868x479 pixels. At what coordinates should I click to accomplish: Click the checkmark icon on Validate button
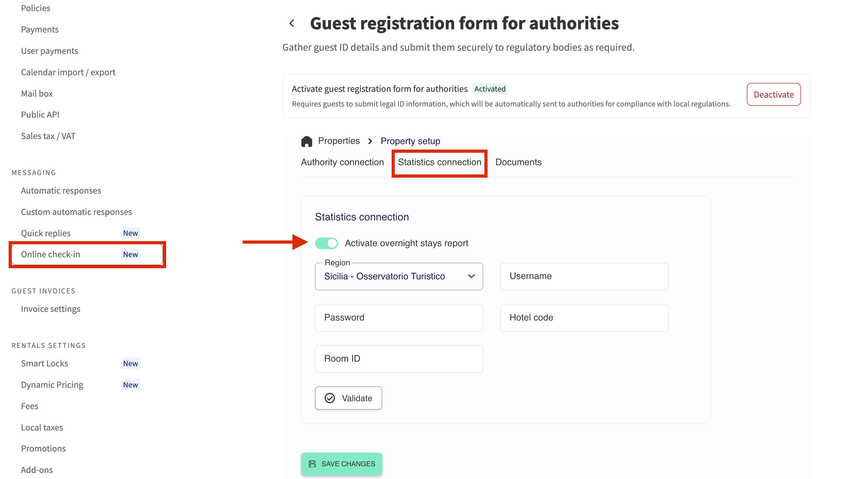tap(329, 398)
